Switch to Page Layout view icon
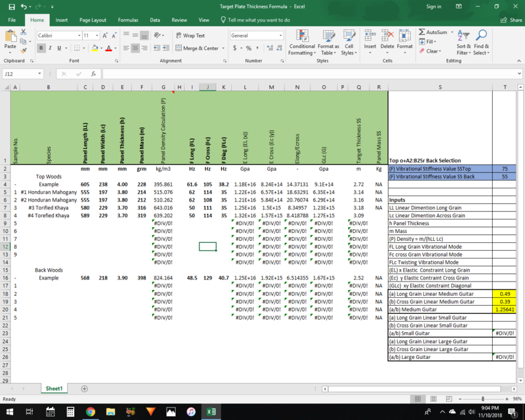525x420 pixels. point(433,398)
